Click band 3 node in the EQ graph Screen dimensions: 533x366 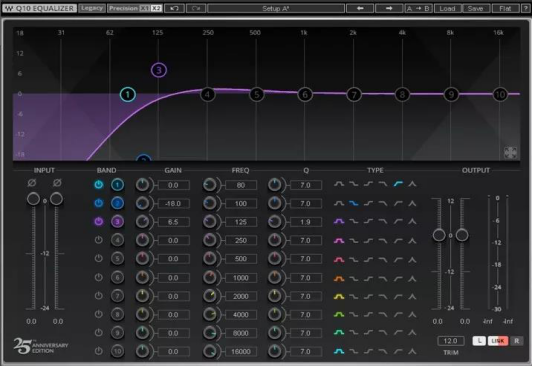click(x=159, y=70)
